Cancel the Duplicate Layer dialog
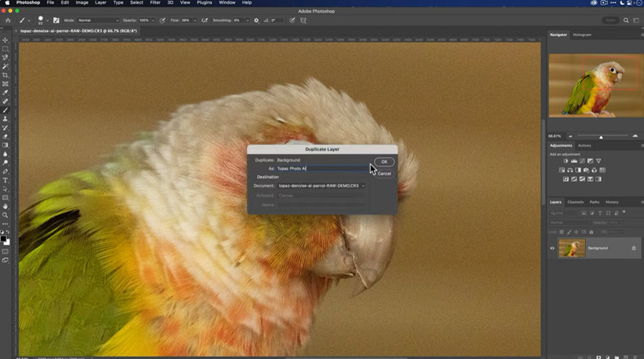Screen dimensions: 644x359 [x=384, y=173]
